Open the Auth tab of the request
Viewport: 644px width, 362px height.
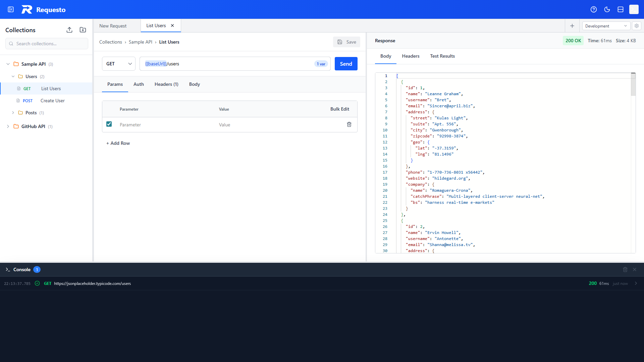pyautogui.click(x=139, y=84)
